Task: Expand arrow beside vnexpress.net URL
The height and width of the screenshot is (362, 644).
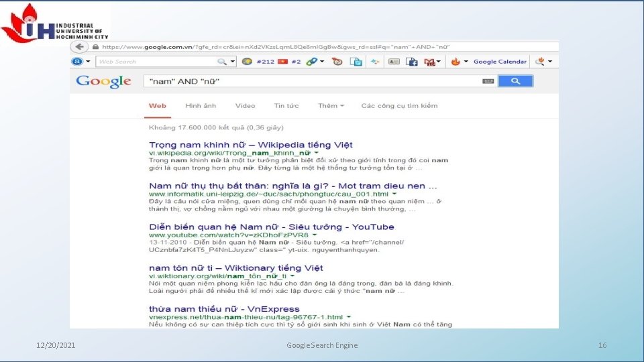Action: [x=349, y=317]
